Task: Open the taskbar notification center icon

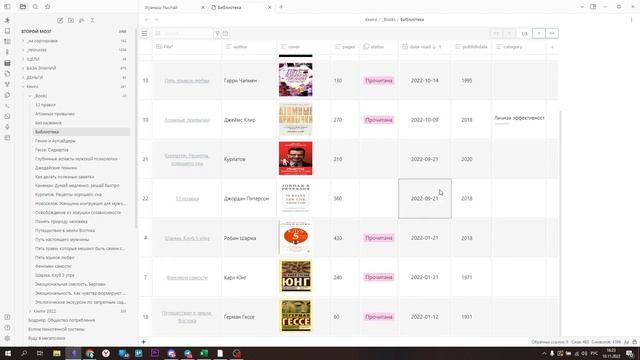Action: coord(630,353)
